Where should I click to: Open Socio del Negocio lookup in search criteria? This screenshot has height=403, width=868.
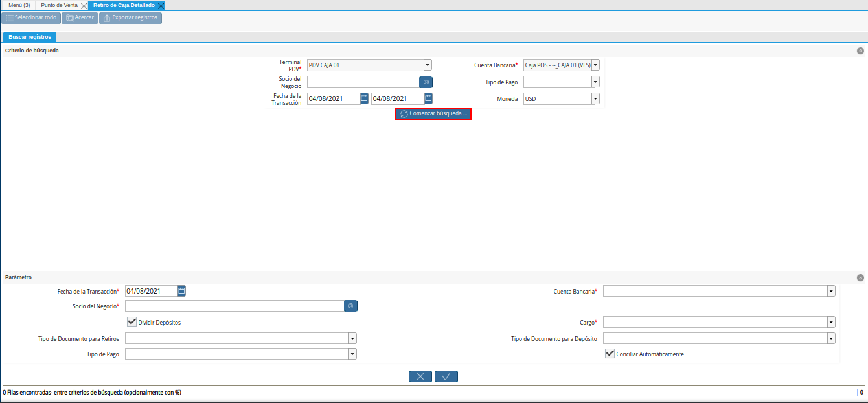click(426, 82)
